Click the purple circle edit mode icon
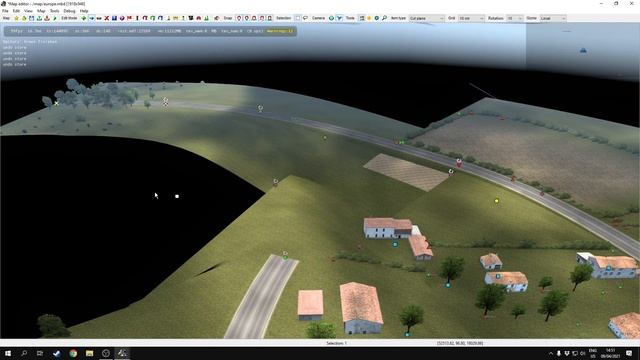This screenshot has height=360, width=640. pos(122,18)
